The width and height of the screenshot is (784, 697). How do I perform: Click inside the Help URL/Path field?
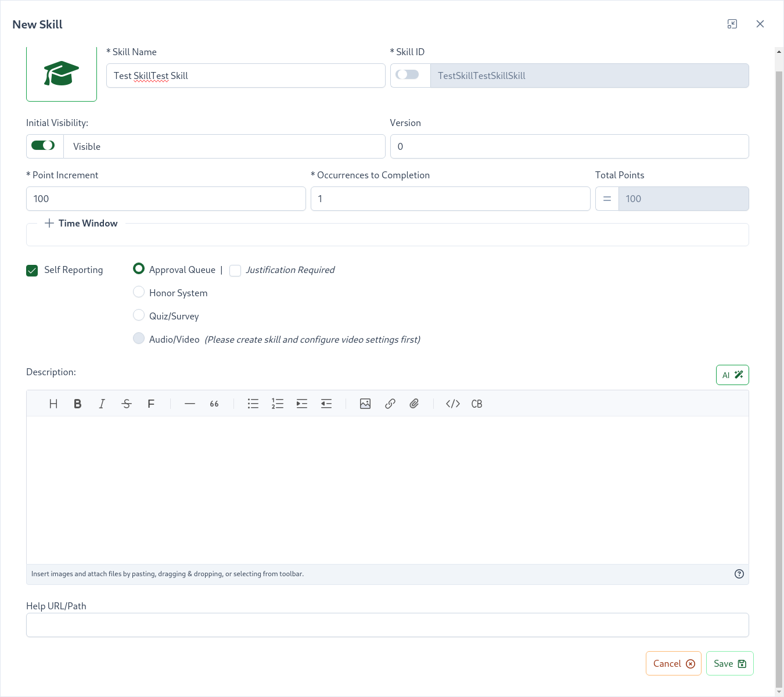(x=387, y=625)
